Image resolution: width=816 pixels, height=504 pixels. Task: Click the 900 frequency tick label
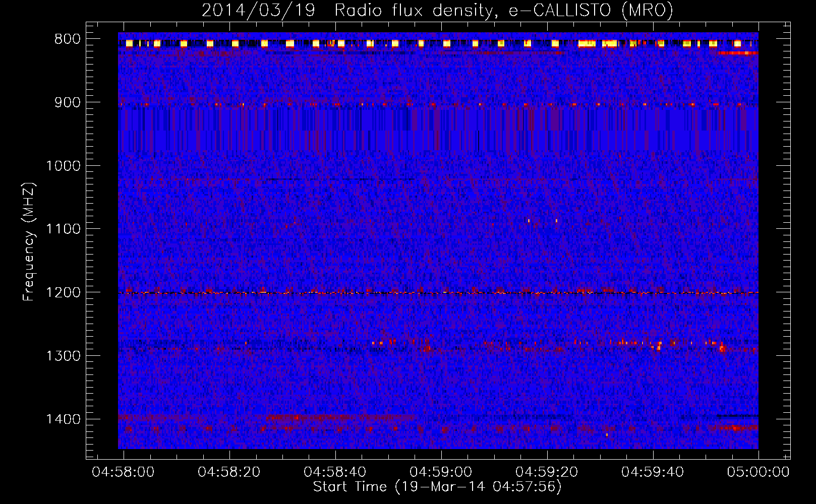click(68, 102)
